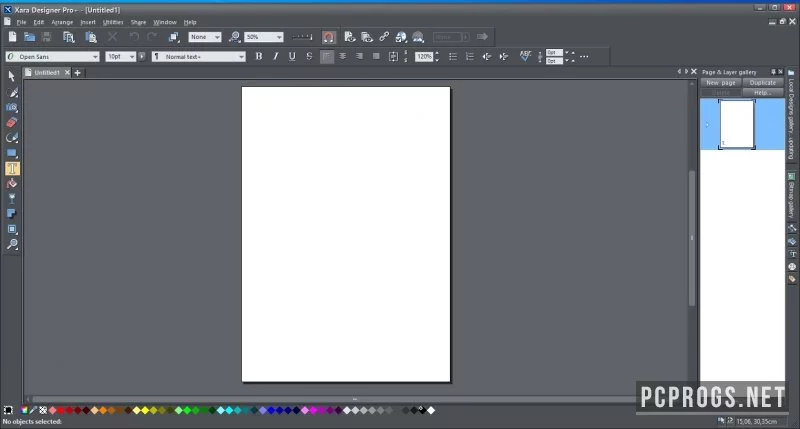The width and height of the screenshot is (800, 429).
Task: Choose the Zoom magnifier tool
Action: click(x=12, y=244)
